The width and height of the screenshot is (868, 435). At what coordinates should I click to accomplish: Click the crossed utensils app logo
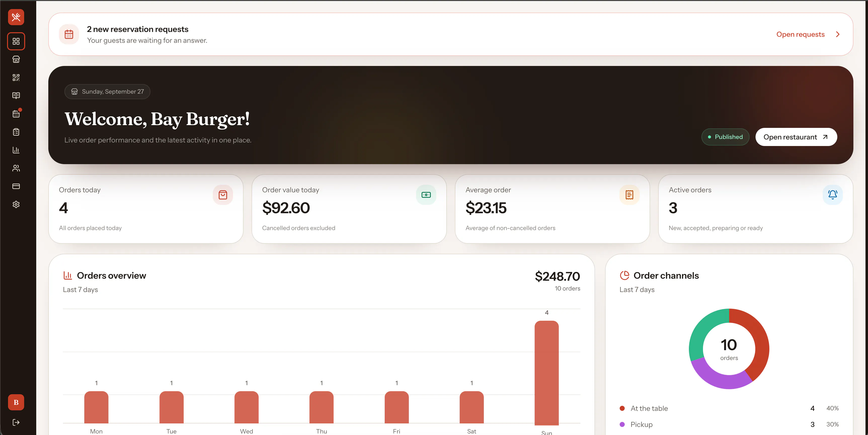tap(16, 17)
